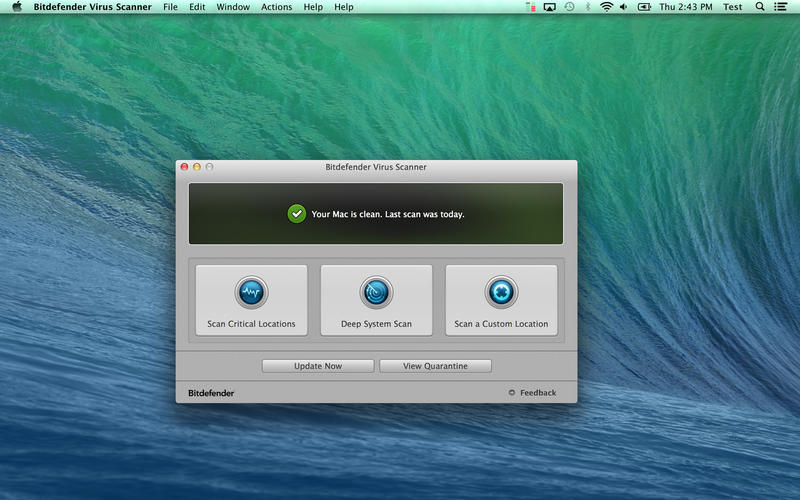Click the Bitdefender logo in window footer

pos(211,393)
